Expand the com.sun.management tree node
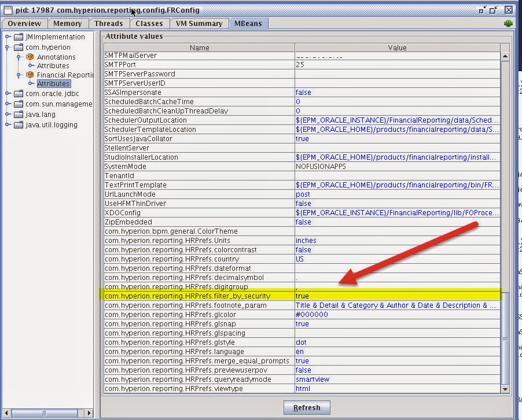Viewport: 522px width, 420px height. click(8, 104)
